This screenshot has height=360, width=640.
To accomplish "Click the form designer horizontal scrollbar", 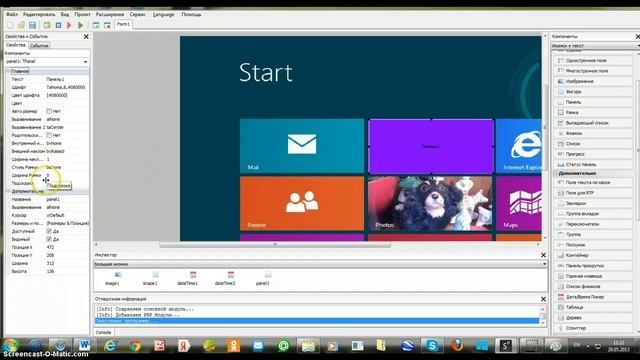I will pos(275,244).
